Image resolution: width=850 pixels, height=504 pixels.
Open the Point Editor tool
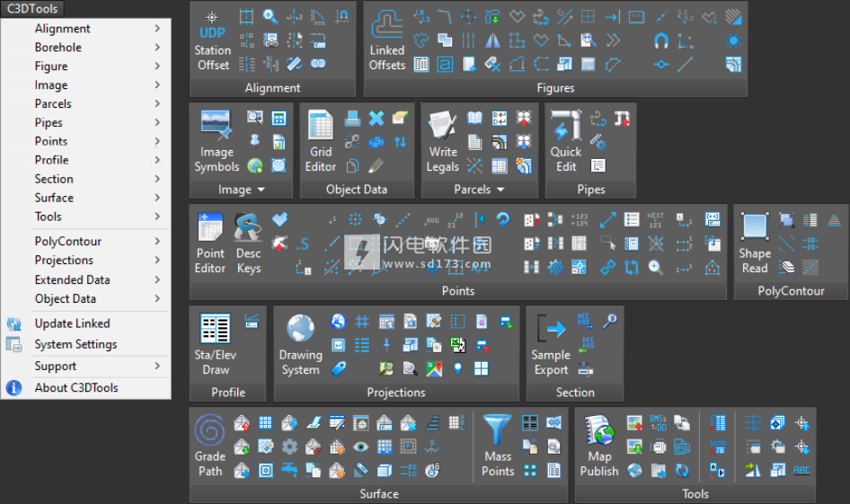pyautogui.click(x=210, y=243)
